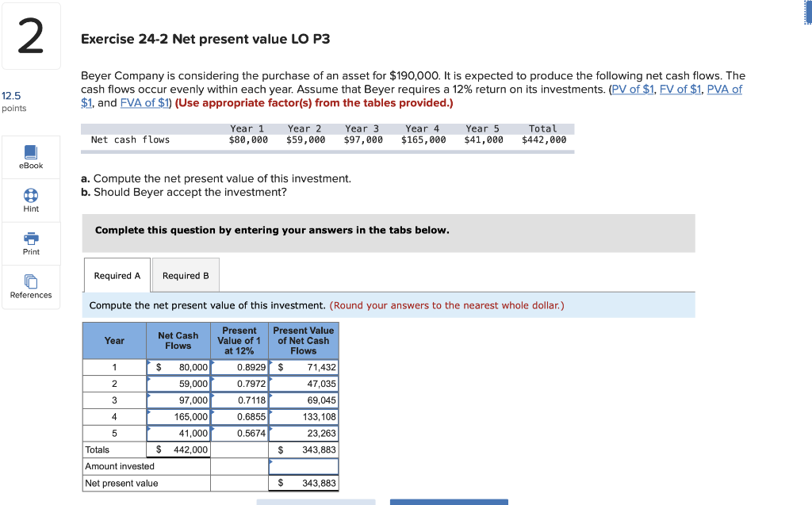Viewport: 812px width, 505px height.
Task: Click the Hint icon in sidebar
Action: click(31, 200)
